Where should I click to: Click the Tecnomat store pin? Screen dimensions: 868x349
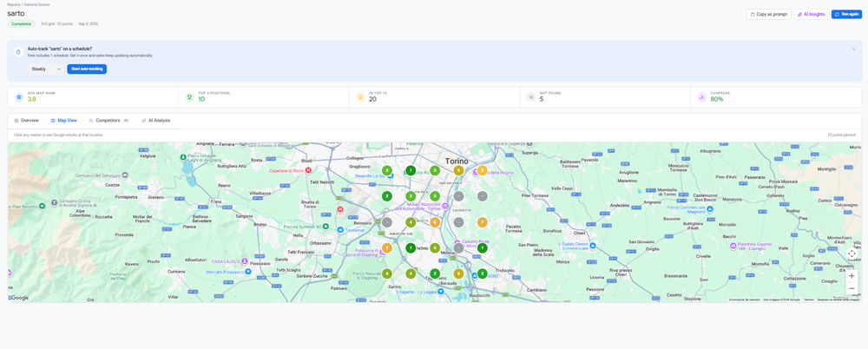[x=340, y=229]
